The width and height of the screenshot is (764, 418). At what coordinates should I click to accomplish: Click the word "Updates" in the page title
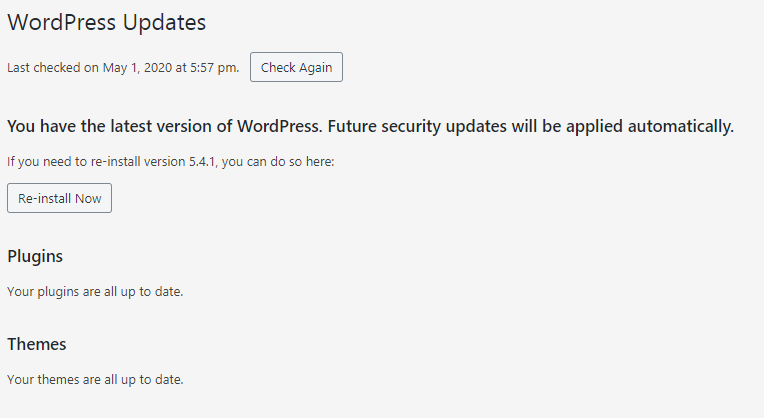pyautogui.click(x=170, y=21)
